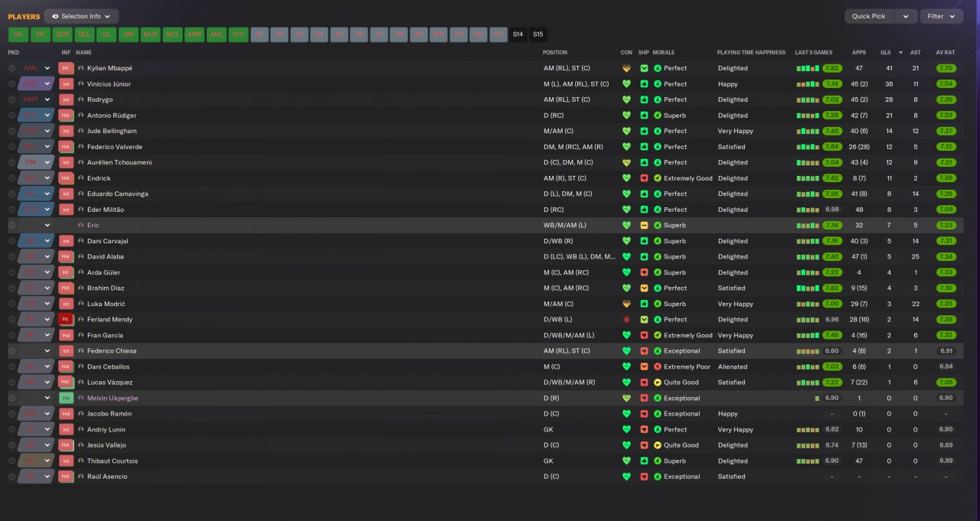Click Brahim Díaz's yellow sharpness icon
The width and height of the screenshot is (980, 521).
(644, 288)
